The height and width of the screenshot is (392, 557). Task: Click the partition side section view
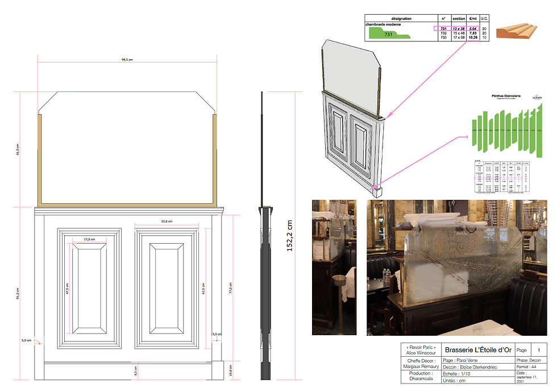click(x=265, y=236)
